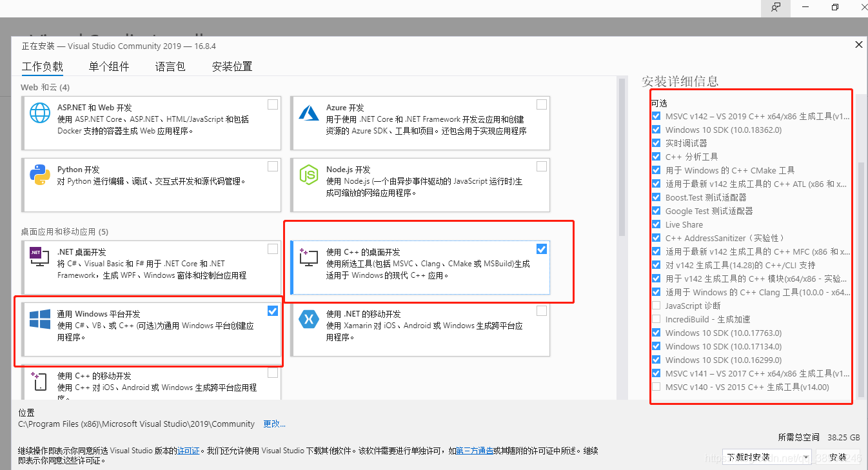Click the Node.js development hexagon icon
The height and width of the screenshot is (470, 868).
pyautogui.click(x=310, y=175)
